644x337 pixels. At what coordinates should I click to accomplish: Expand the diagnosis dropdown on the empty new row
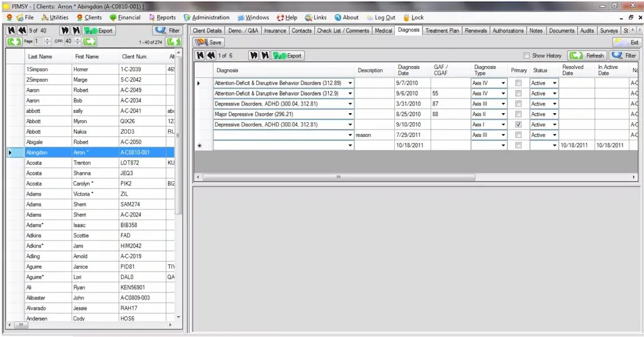coord(350,145)
